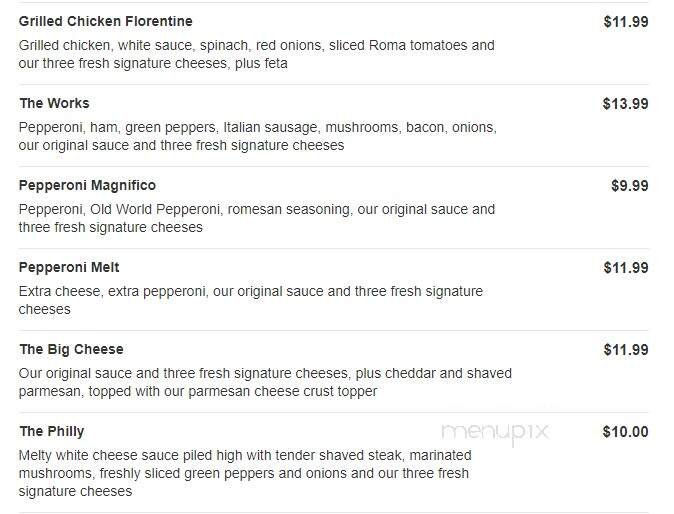
Task: Click the menupix watermark logo
Action: pyautogui.click(x=494, y=432)
